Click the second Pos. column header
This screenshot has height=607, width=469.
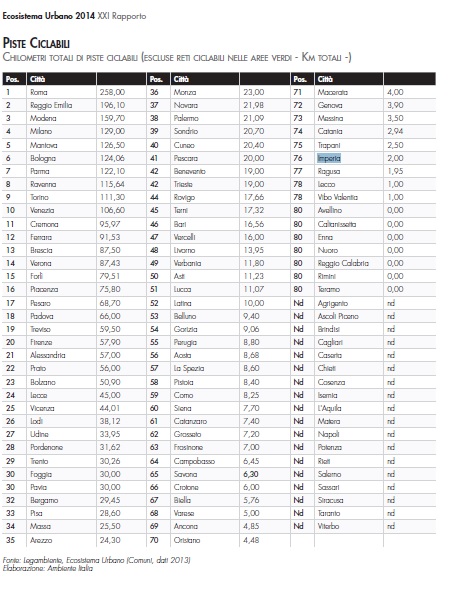tap(156, 79)
